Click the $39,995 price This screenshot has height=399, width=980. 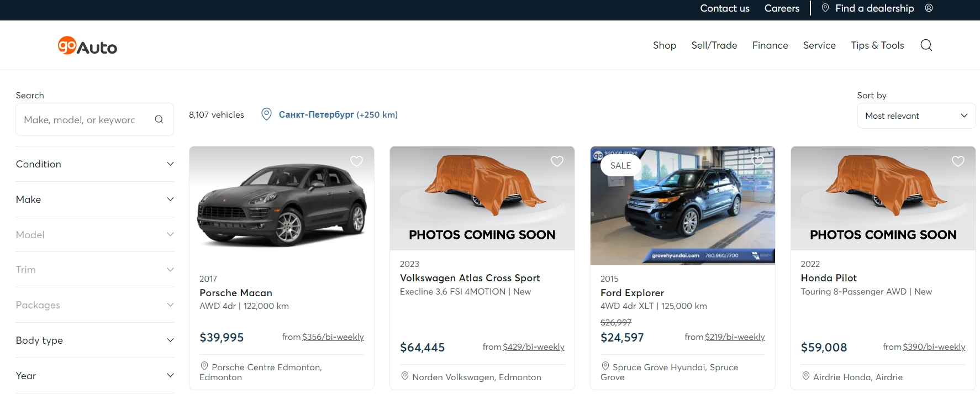[x=222, y=338]
